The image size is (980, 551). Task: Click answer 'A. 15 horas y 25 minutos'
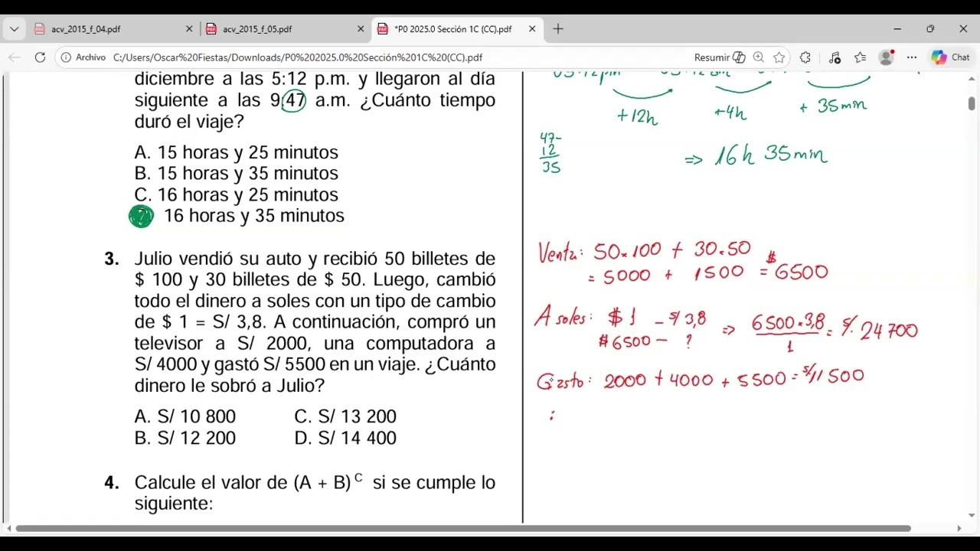(x=236, y=152)
